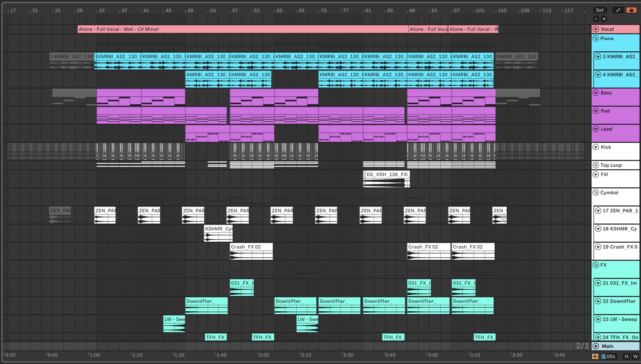Fold the 19 Crash_FX track
Image resolution: width=641 pixels, height=364 pixels.
598,247
